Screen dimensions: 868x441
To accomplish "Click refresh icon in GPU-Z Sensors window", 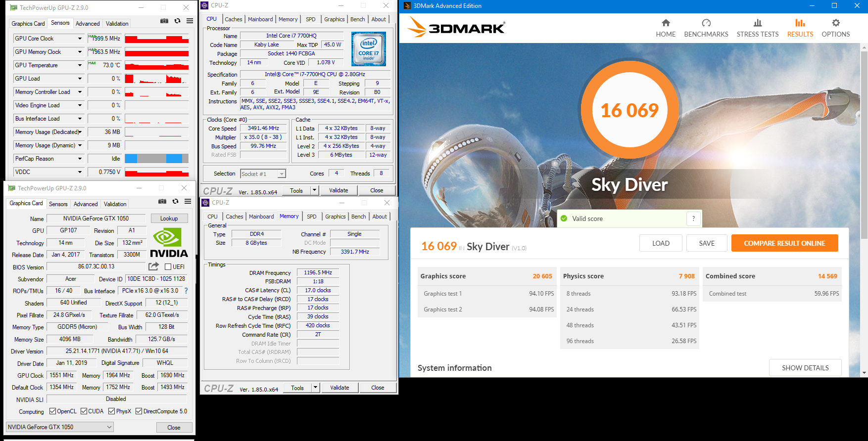I will (177, 21).
